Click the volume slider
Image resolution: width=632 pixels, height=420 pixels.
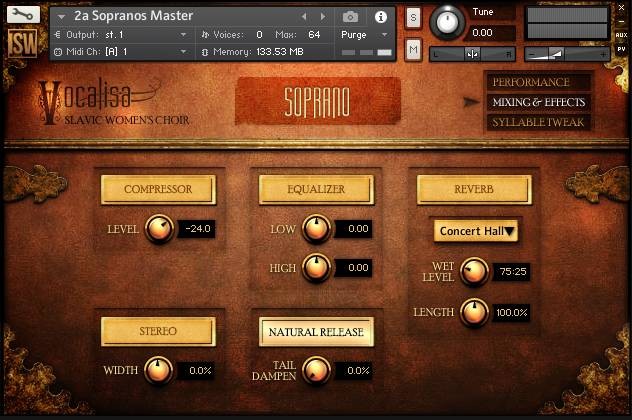click(567, 54)
